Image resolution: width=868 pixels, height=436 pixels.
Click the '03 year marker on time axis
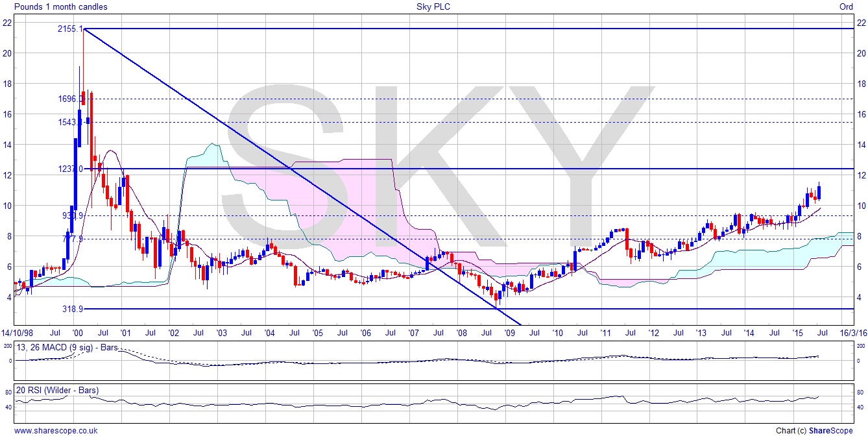point(223,332)
